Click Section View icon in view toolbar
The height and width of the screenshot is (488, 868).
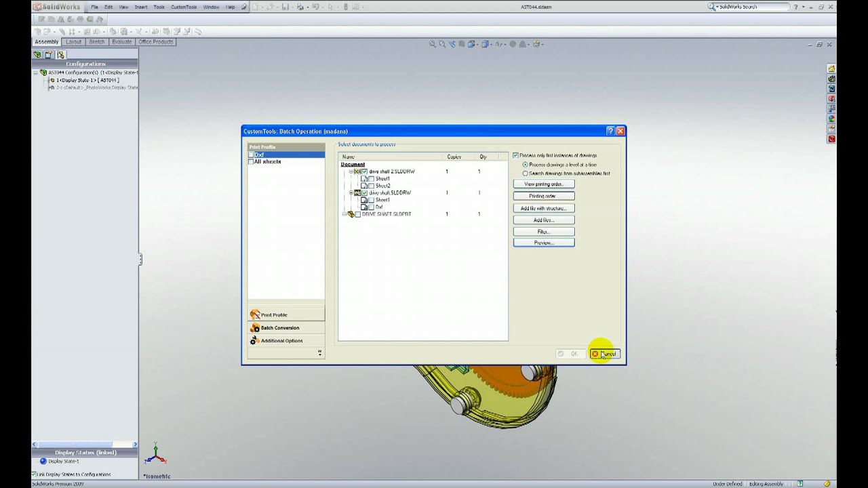[461, 44]
